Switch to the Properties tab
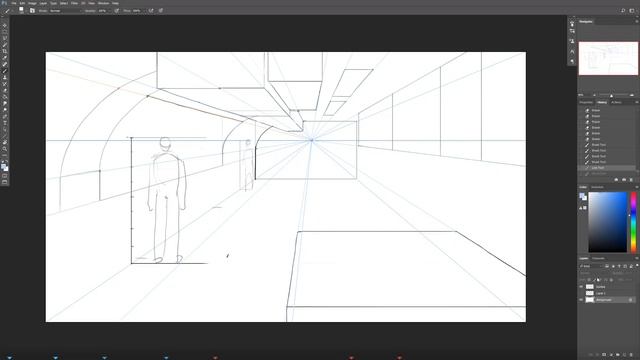Screen dimensions: 640x360 586,102
